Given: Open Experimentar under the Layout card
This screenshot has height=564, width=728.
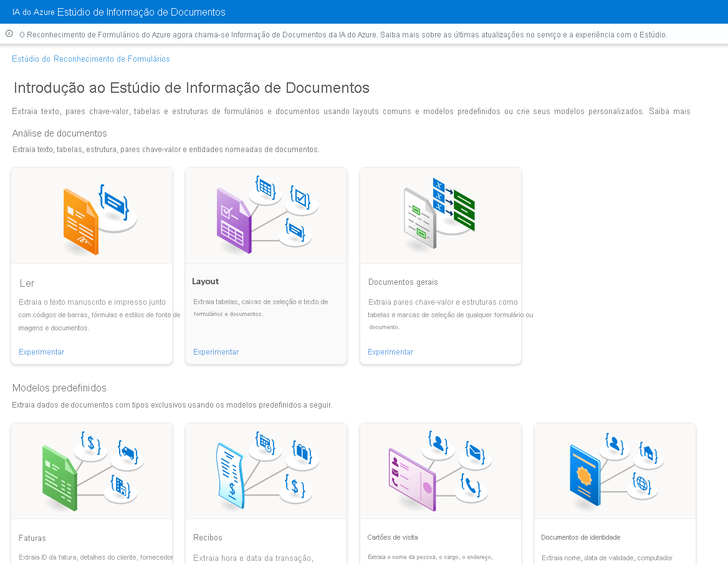Looking at the screenshot, I should (x=216, y=351).
